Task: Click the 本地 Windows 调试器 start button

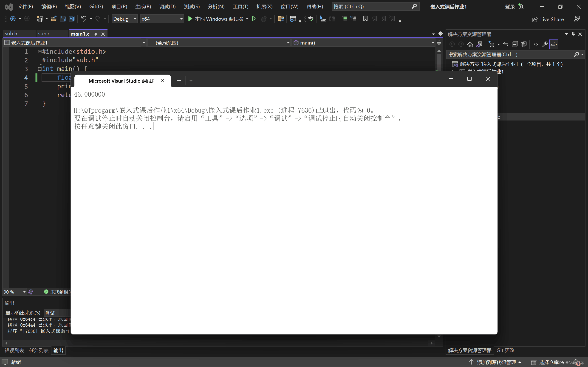Action: tap(215, 19)
